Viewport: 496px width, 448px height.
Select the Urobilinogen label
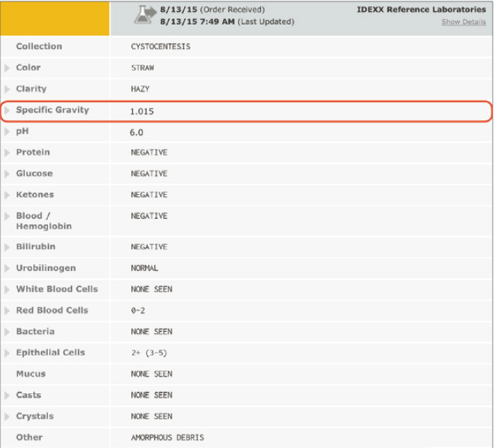[46, 268]
